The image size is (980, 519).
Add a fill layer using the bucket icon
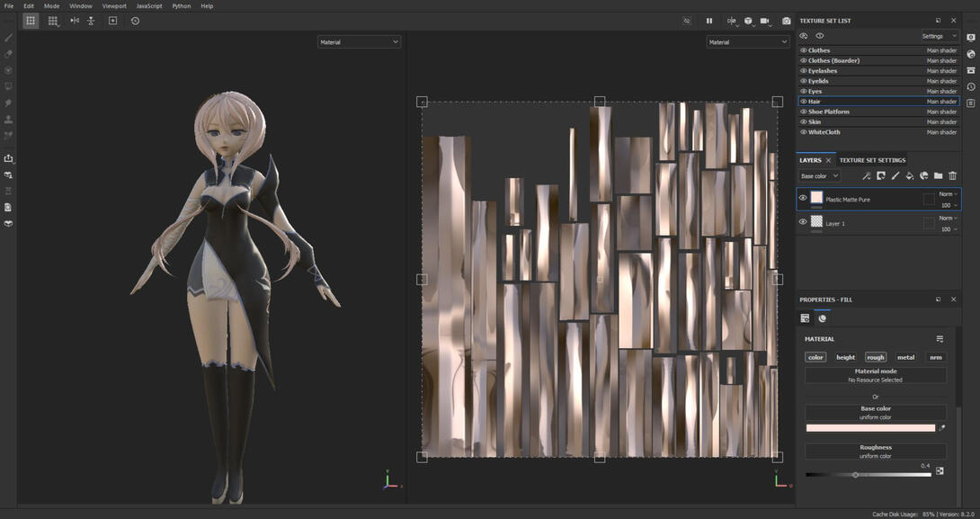tap(909, 176)
